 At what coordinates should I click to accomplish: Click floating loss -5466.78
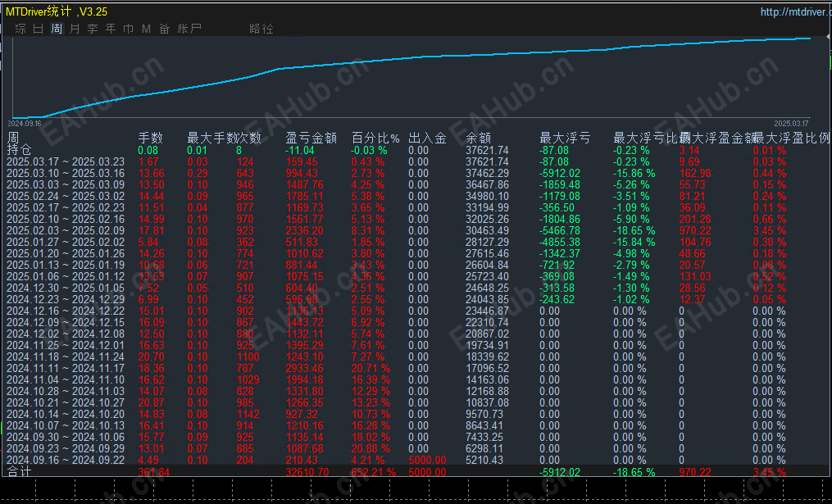tap(560, 231)
